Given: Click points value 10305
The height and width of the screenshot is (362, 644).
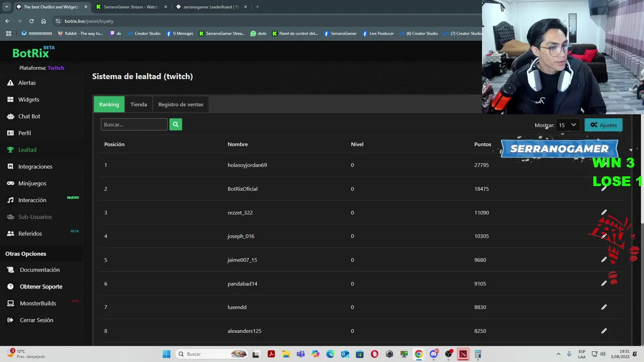Looking at the screenshot, I should pos(481,236).
